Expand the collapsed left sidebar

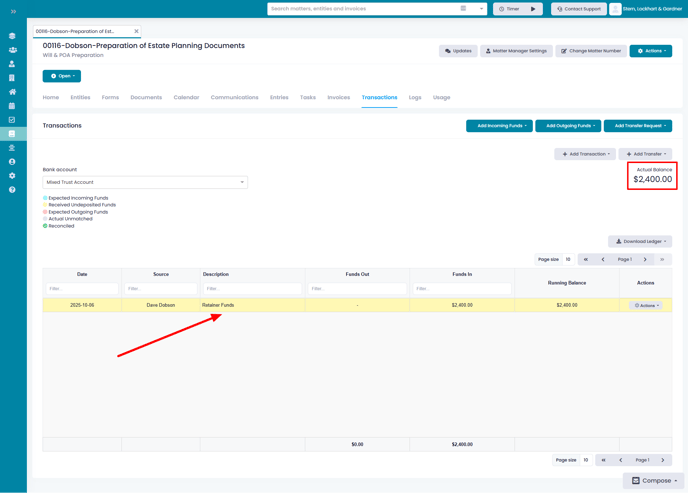tap(13, 11)
